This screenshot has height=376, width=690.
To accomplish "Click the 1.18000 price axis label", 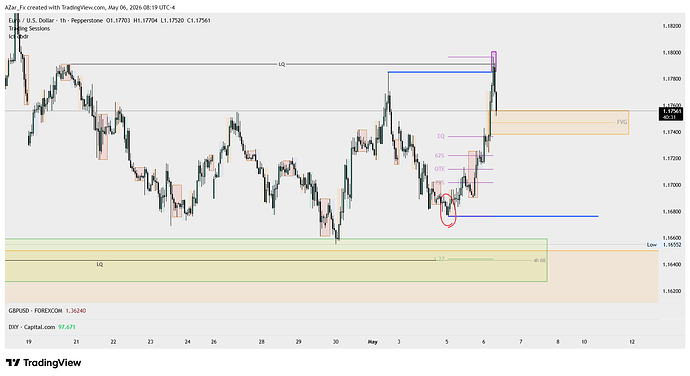I will pyautogui.click(x=671, y=53).
